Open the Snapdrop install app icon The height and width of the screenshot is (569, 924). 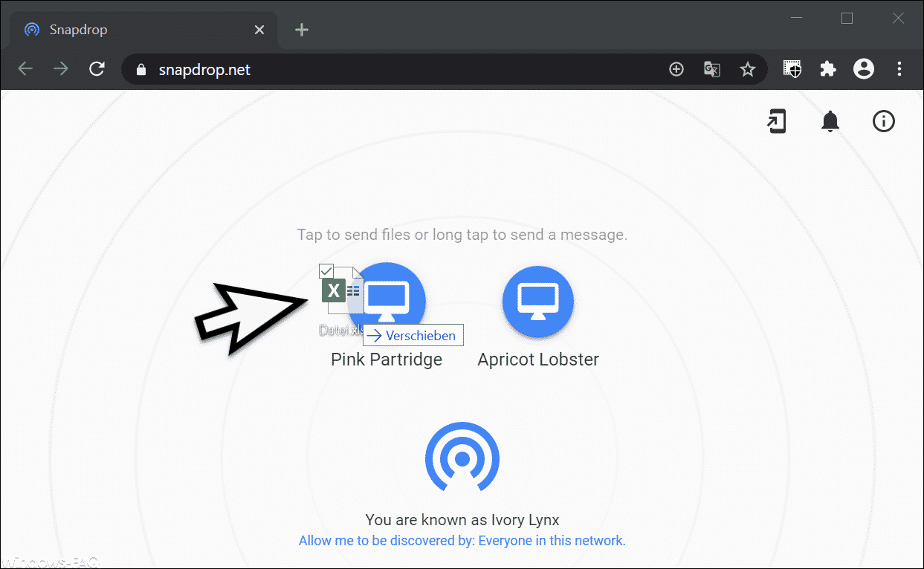[x=777, y=121]
